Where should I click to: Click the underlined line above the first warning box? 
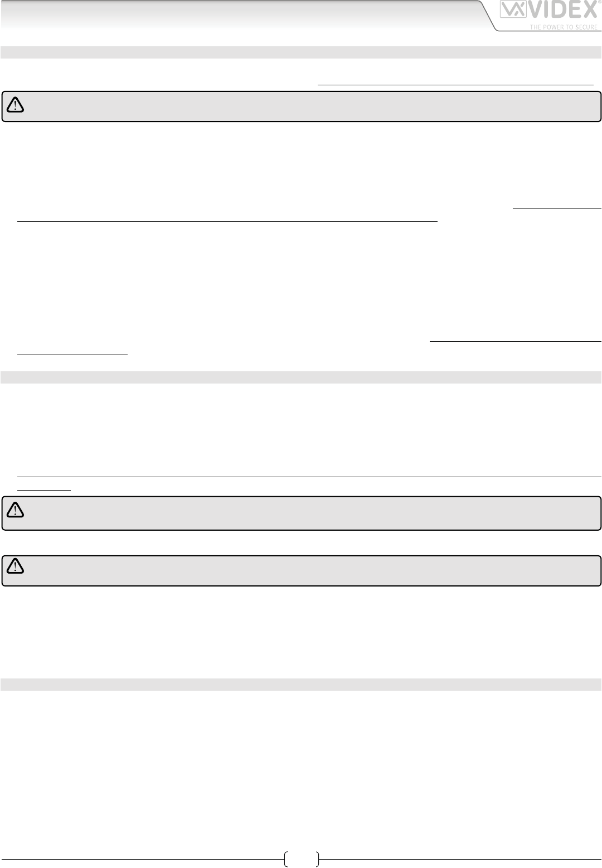click(455, 84)
